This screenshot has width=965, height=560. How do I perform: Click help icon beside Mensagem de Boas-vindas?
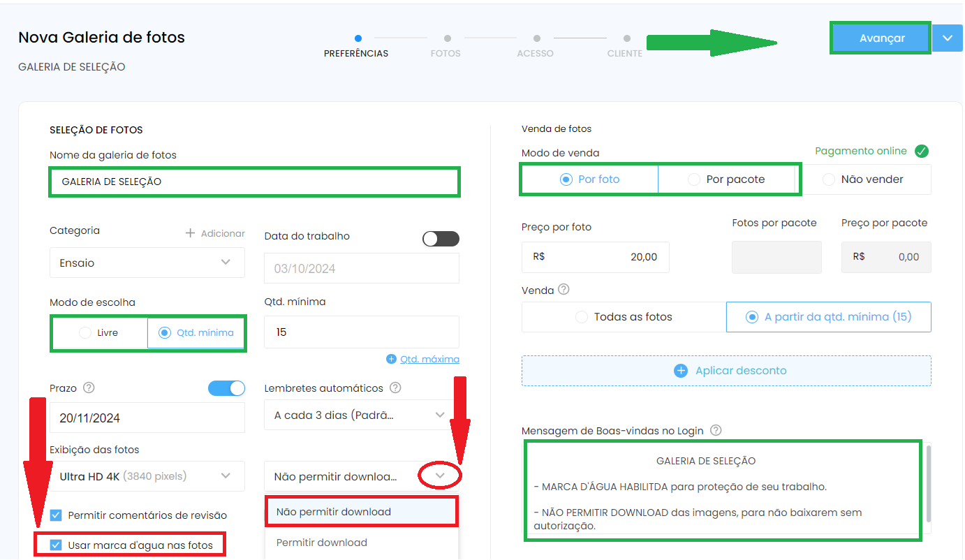(x=715, y=431)
